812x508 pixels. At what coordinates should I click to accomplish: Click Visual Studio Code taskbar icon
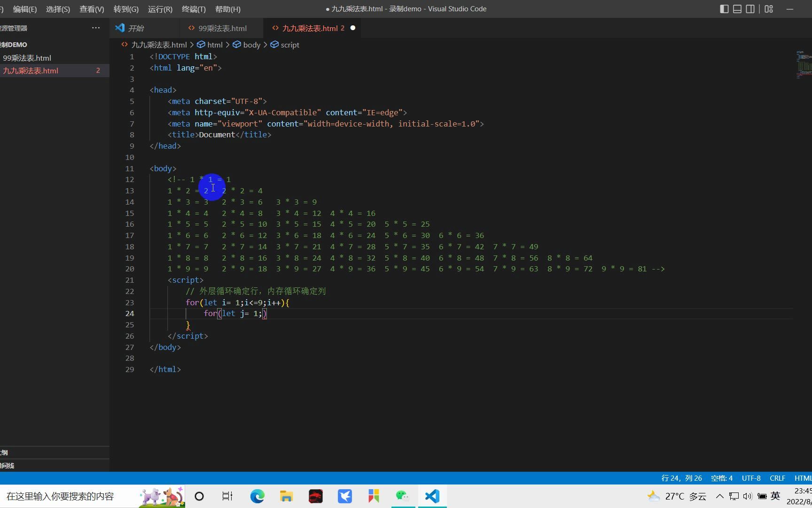[432, 496]
